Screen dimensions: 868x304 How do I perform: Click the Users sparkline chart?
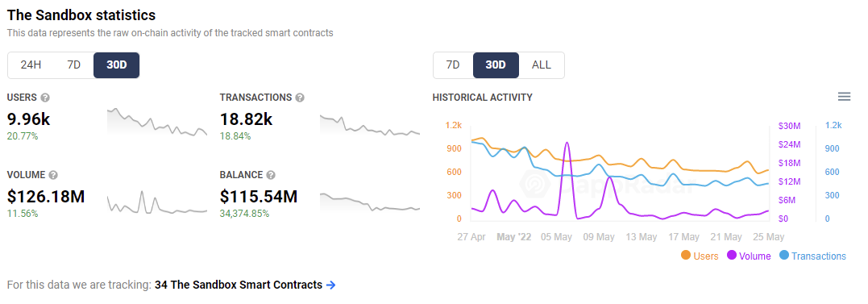point(157,123)
